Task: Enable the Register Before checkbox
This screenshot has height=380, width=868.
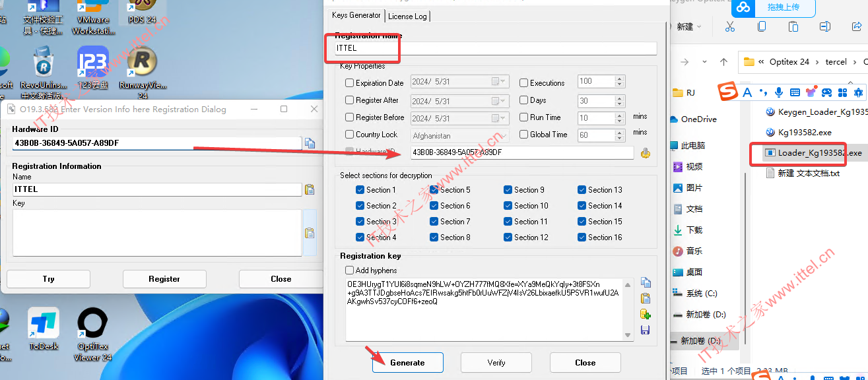Action: 350,117
